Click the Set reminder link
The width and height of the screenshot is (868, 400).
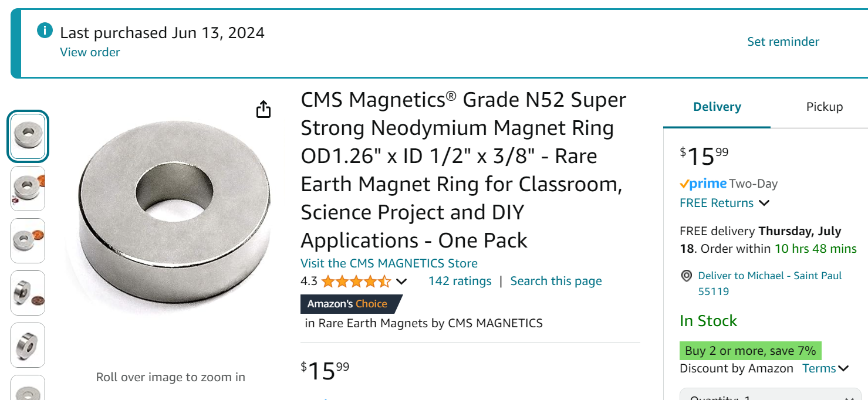pos(783,42)
